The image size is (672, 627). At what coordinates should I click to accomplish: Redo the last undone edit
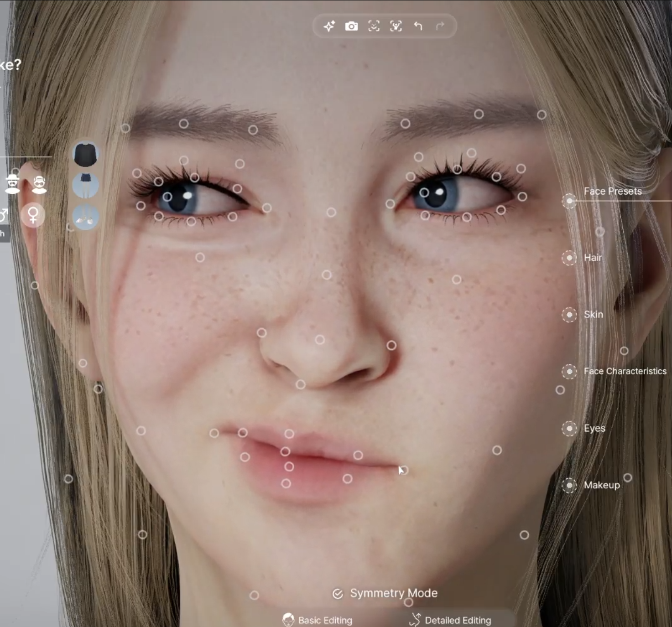(x=440, y=26)
